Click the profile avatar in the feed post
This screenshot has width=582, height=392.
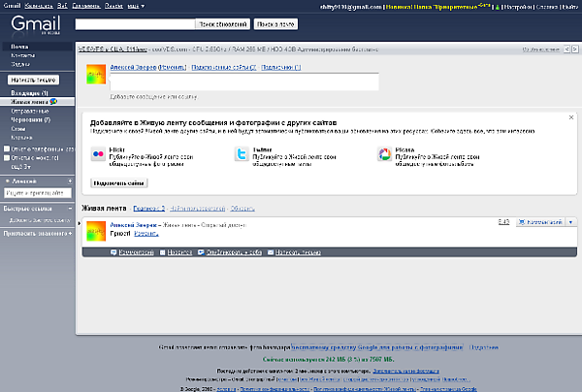coord(95,231)
